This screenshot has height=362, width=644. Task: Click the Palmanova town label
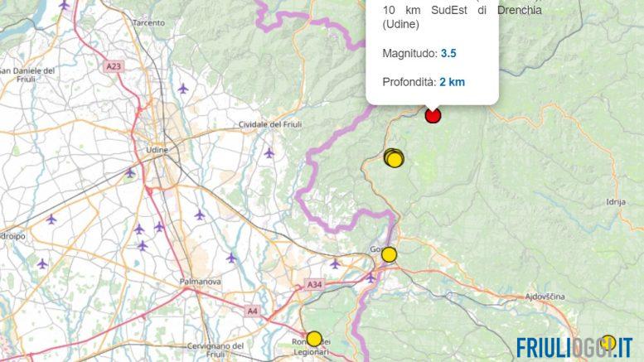tap(201, 282)
